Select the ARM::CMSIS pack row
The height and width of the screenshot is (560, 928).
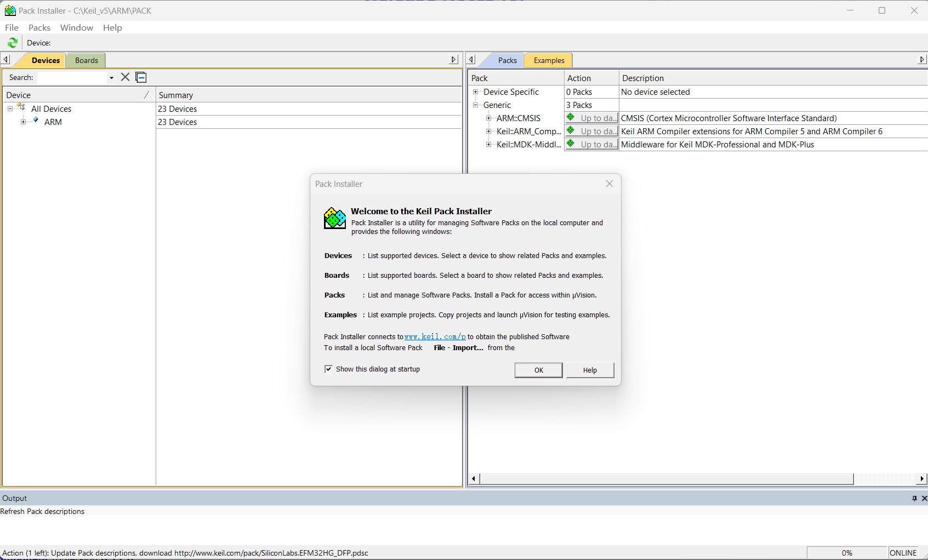[x=518, y=118]
